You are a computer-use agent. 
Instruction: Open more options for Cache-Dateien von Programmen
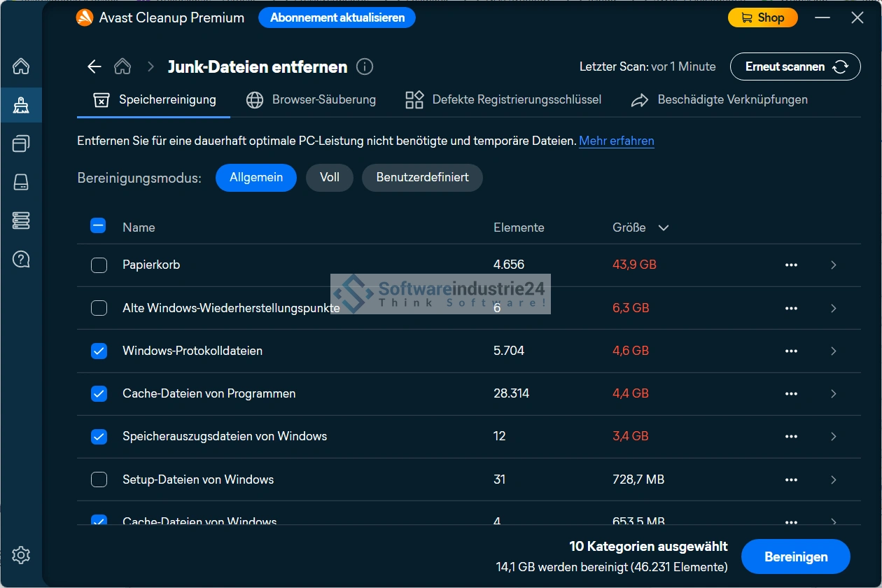tap(791, 394)
